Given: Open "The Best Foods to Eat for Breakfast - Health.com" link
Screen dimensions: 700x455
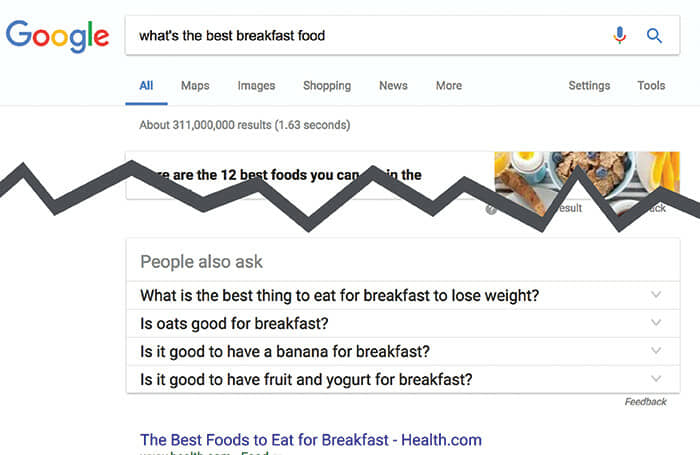Looking at the screenshot, I should point(311,440).
